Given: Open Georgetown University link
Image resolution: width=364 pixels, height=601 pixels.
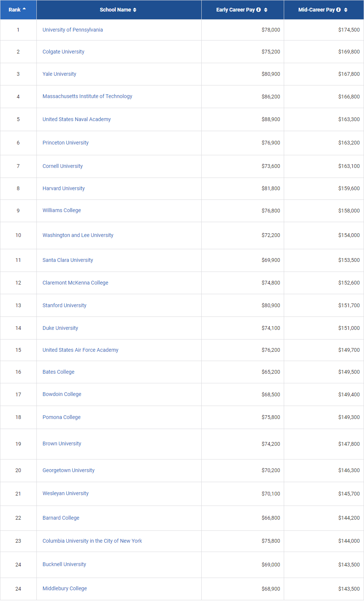Looking at the screenshot, I should 69,470.
